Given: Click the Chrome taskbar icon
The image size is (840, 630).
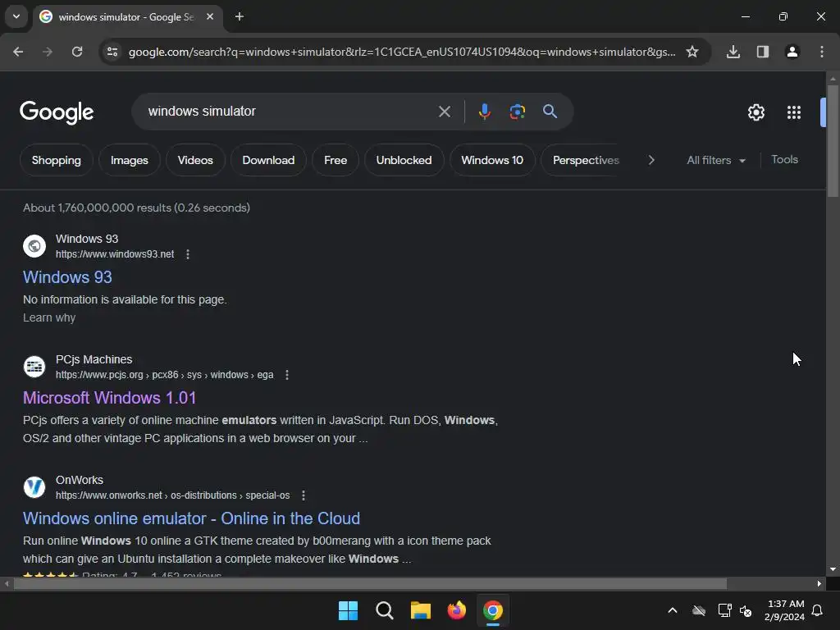Looking at the screenshot, I should pyautogui.click(x=493, y=610).
